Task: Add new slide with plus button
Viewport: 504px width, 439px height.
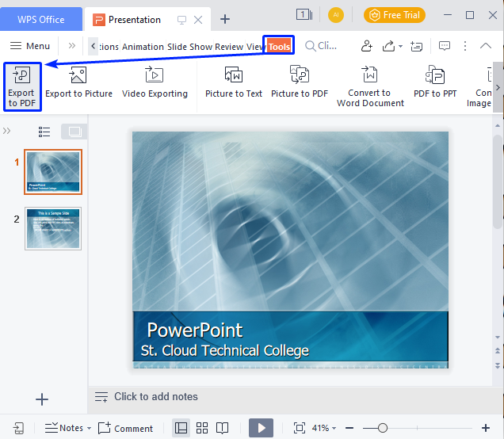Action: tap(42, 399)
